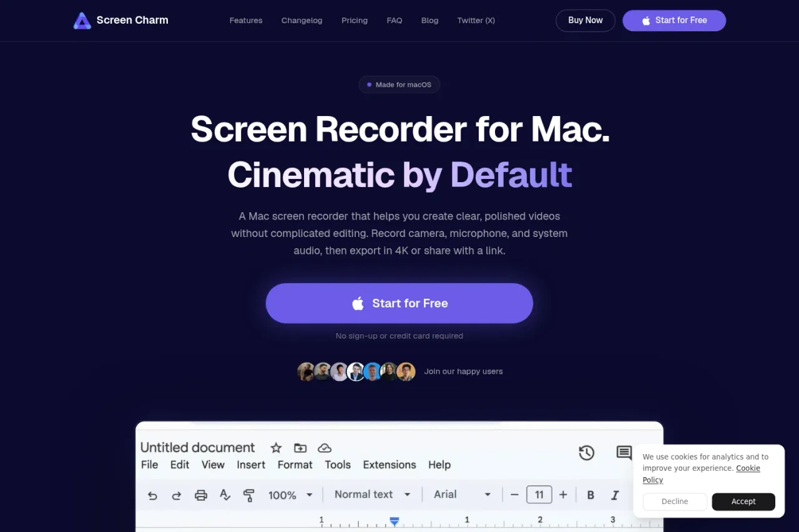Open the View menu in the document
The width and height of the screenshot is (799, 532).
pos(213,465)
